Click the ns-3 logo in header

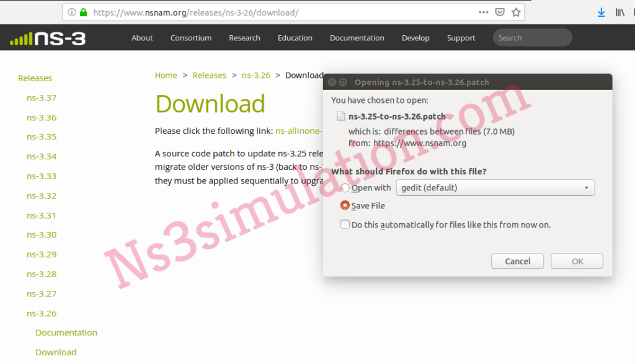(48, 38)
